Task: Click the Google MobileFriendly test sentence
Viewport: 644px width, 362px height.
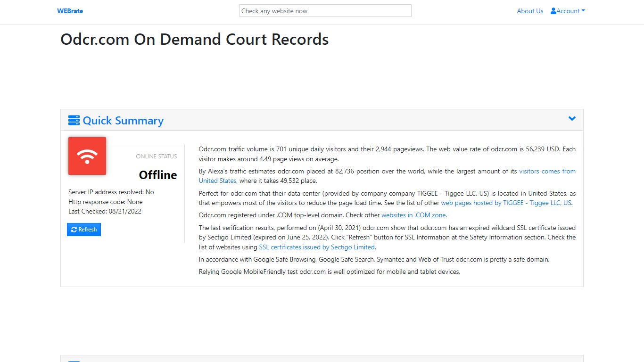Action: pos(330,271)
